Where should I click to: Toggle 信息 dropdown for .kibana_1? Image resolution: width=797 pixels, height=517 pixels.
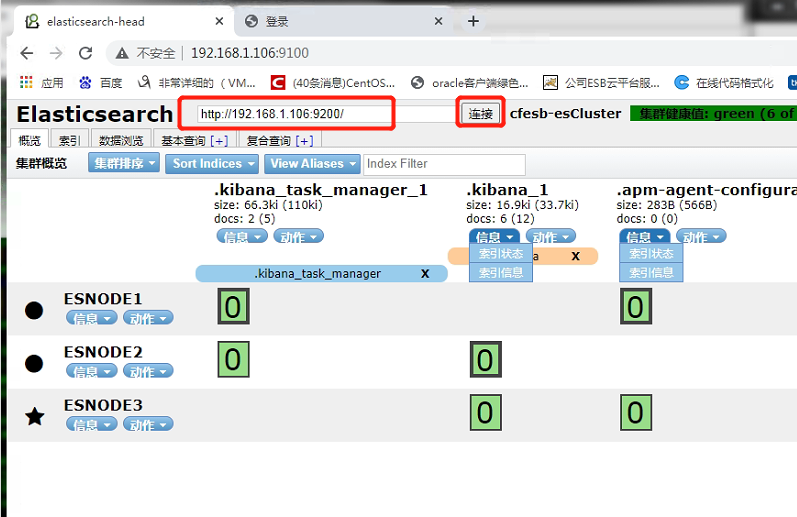point(494,236)
